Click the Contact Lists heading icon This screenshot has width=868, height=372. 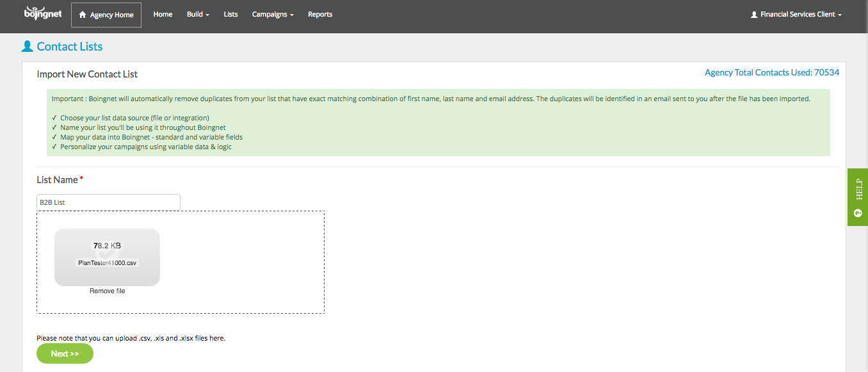(28, 46)
